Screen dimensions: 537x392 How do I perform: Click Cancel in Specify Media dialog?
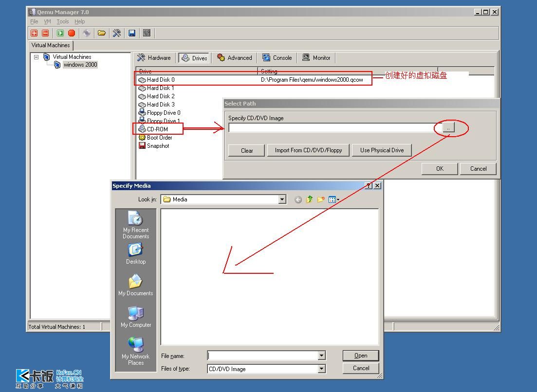point(361,368)
